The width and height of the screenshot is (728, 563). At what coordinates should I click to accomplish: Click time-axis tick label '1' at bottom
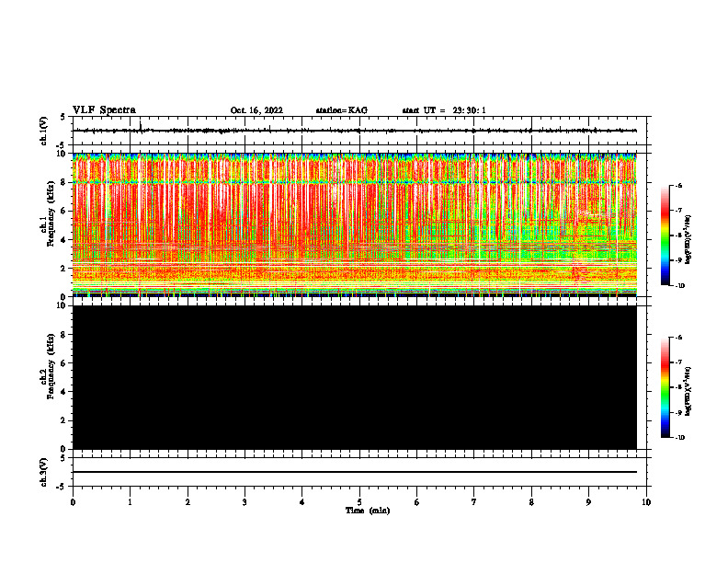point(130,502)
